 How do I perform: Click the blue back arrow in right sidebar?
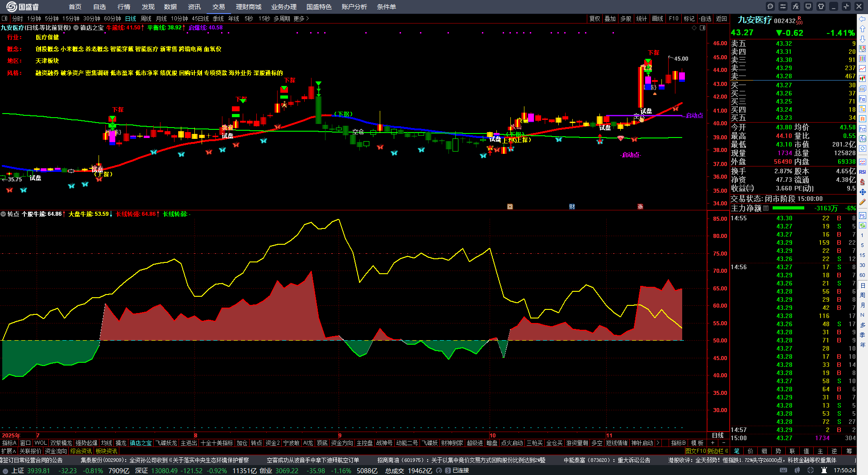[863, 19]
